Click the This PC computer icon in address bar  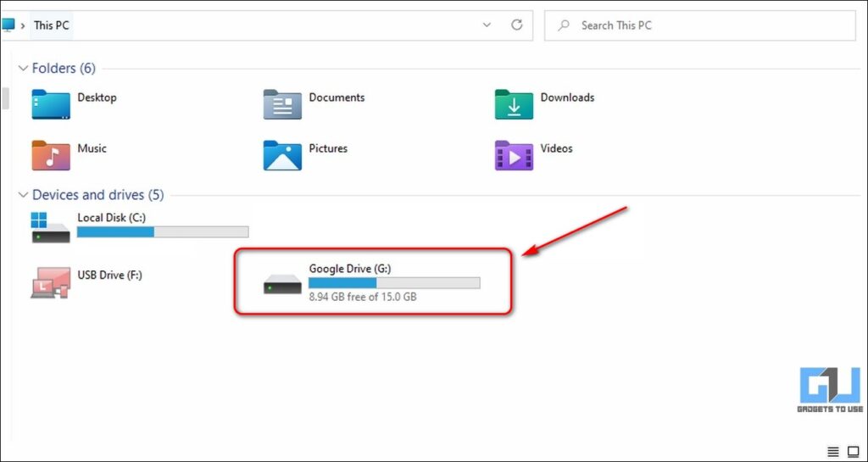[7, 25]
